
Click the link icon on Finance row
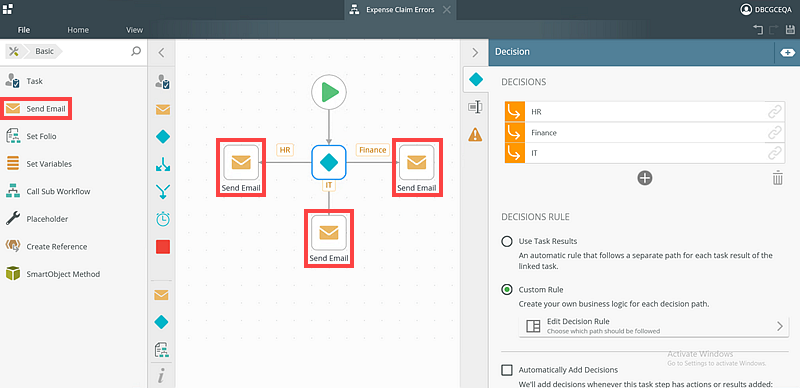(x=774, y=133)
